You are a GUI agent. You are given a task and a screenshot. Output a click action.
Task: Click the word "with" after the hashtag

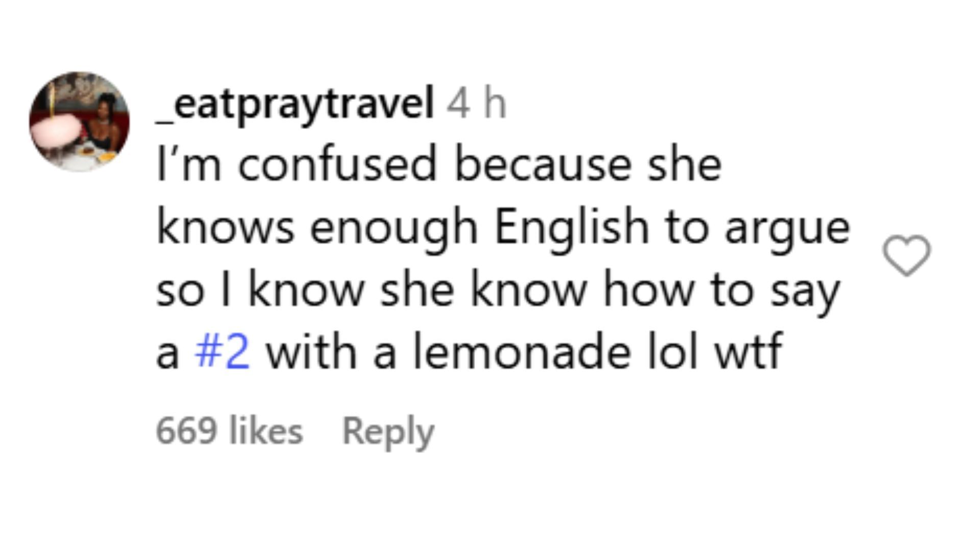311,352
